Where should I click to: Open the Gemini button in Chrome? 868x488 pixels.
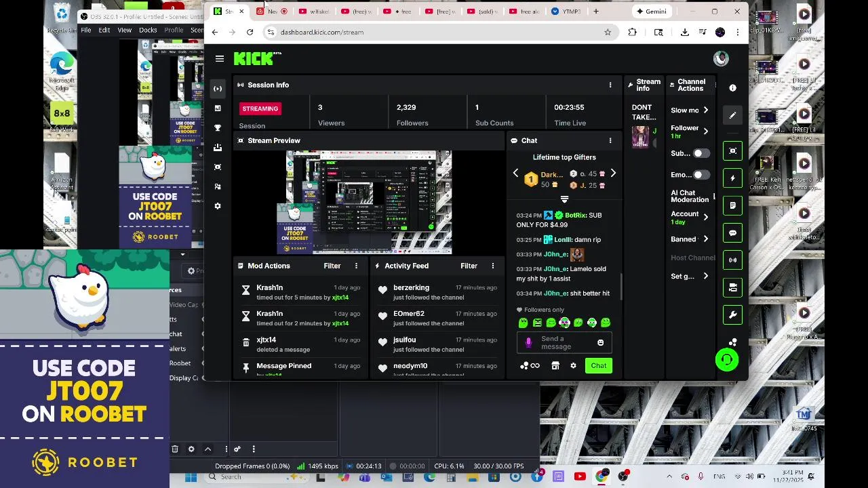tap(651, 12)
